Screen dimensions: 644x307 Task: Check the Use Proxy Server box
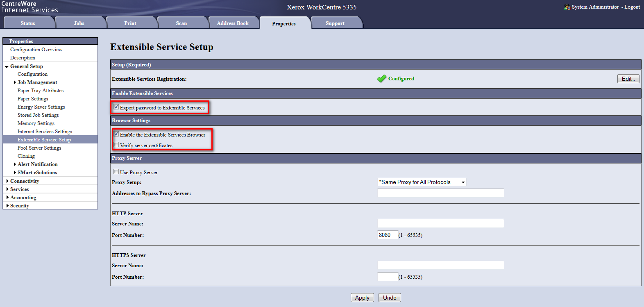pos(116,172)
